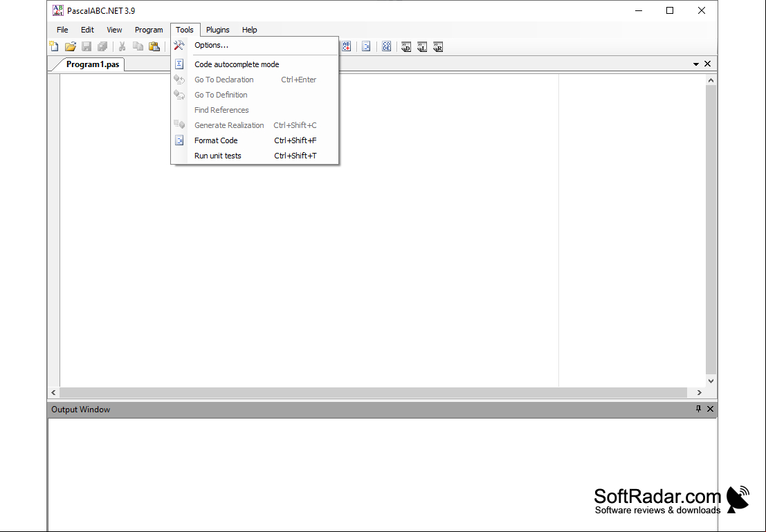Click the Save toolbar icon
The image size is (766, 532).
[86, 46]
